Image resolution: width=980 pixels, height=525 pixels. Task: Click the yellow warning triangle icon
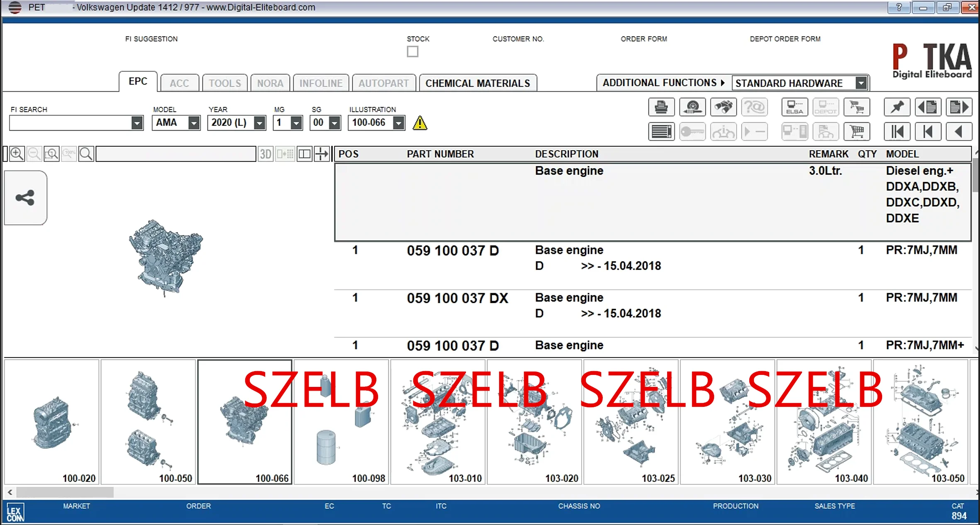(420, 123)
